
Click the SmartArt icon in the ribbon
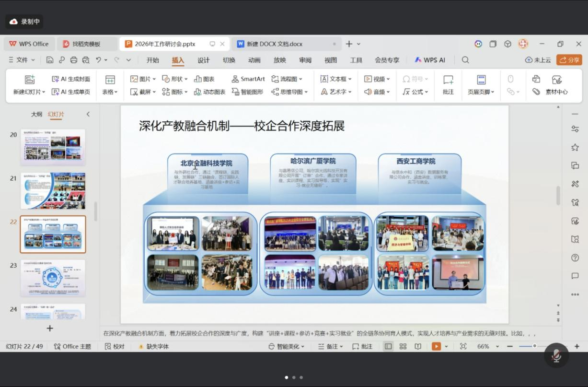[235, 79]
